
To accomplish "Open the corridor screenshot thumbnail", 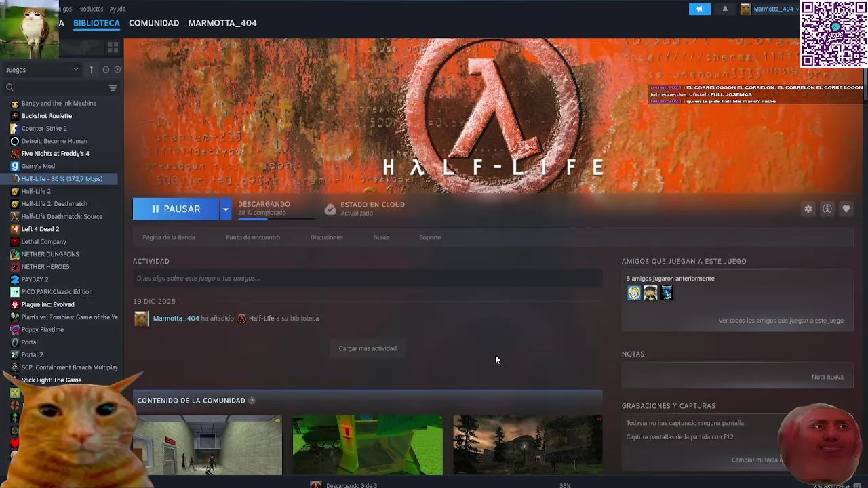I will (208, 445).
